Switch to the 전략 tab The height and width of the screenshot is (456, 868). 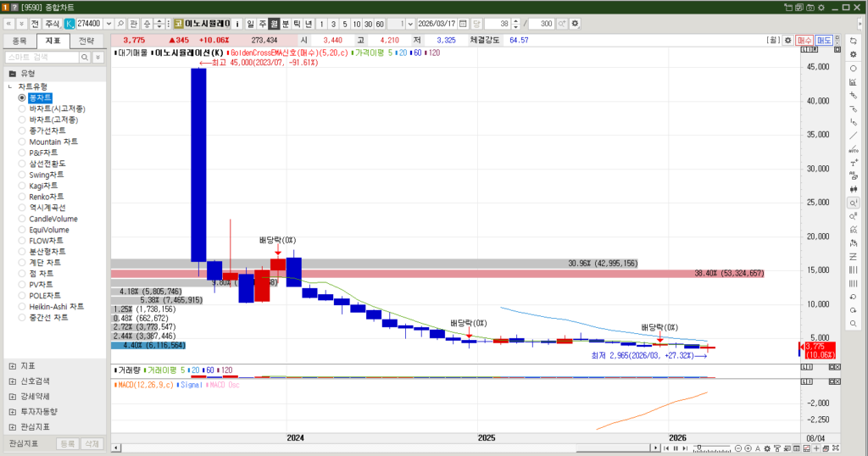[86, 40]
